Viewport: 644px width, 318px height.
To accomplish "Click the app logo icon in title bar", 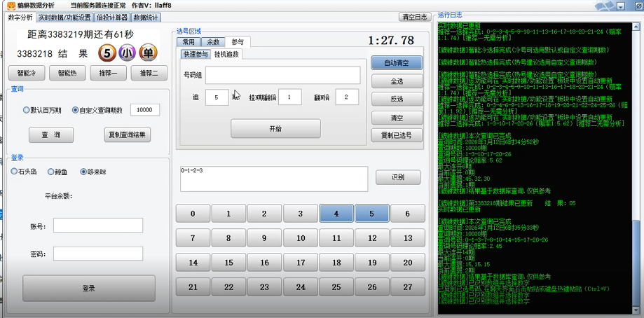I will click(x=11, y=6).
